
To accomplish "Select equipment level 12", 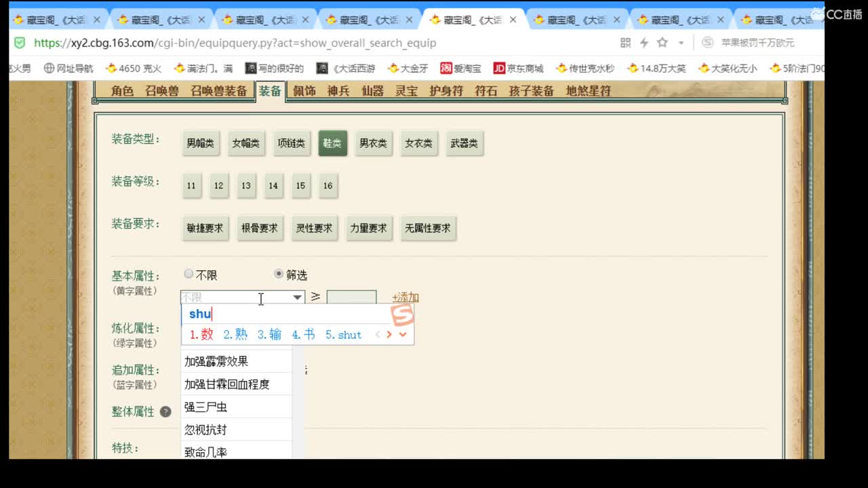I will tap(218, 186).
